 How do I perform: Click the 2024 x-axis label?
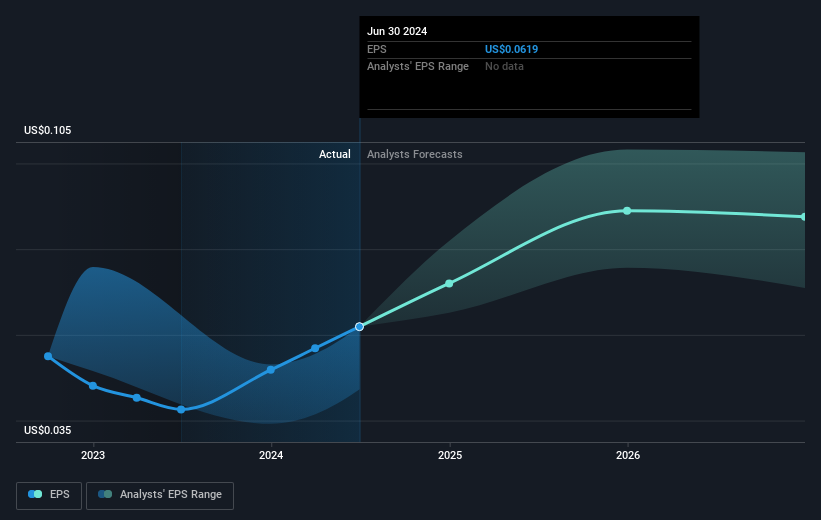click(271, 455)
